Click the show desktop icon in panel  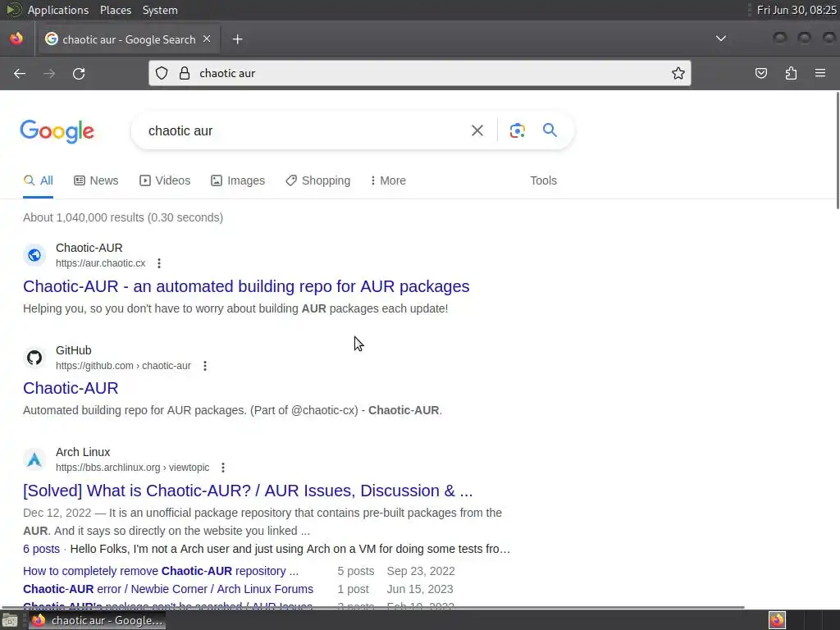pyautogui.click(x=10, y=620)
